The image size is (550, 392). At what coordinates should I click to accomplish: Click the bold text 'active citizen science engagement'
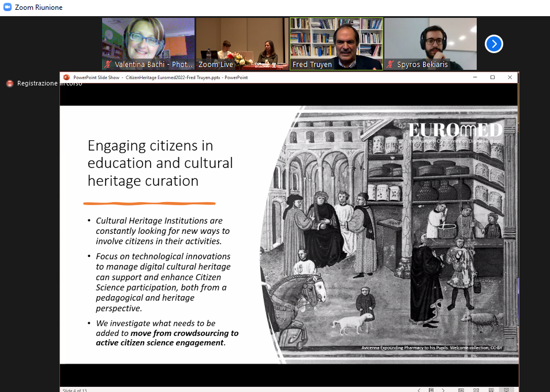160,342
